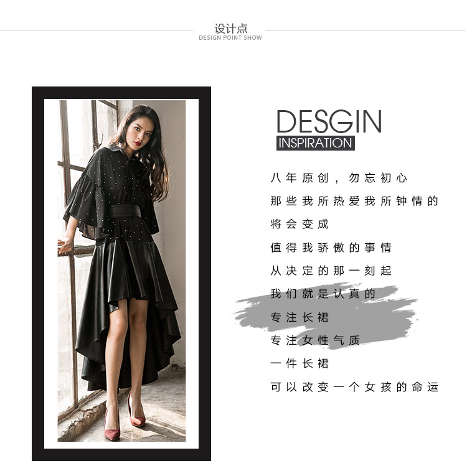The height and width of the screenshot is (476, 467).
Task: Click the text 专注长裙
Action: 300,317
